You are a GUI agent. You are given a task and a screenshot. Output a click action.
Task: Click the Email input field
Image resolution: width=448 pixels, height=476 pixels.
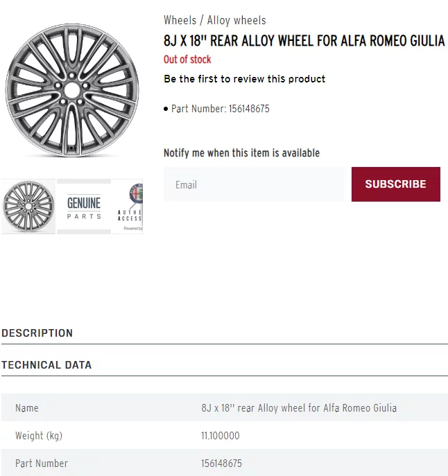click(254, 184)
